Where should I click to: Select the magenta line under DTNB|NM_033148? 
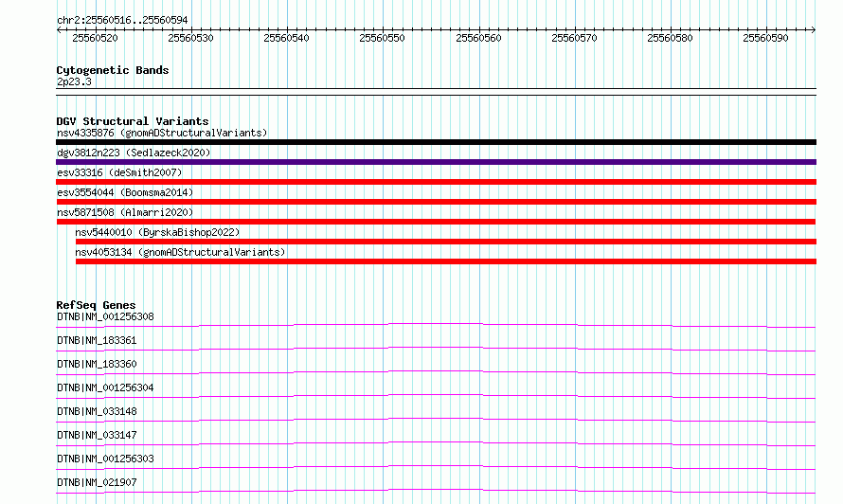click(436, 420)
